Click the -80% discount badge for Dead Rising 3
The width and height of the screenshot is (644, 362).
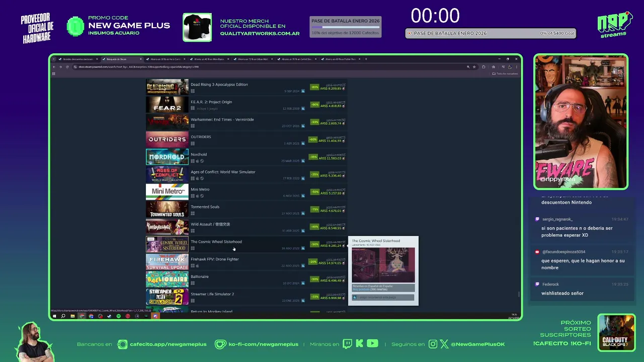coord(314,87)
